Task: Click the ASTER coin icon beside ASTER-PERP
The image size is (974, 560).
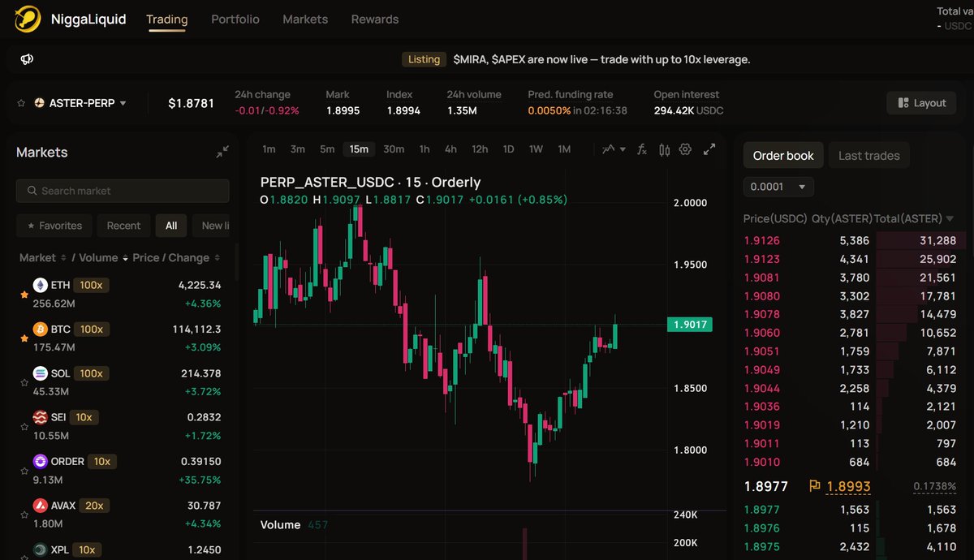Action: pos(40,103)
